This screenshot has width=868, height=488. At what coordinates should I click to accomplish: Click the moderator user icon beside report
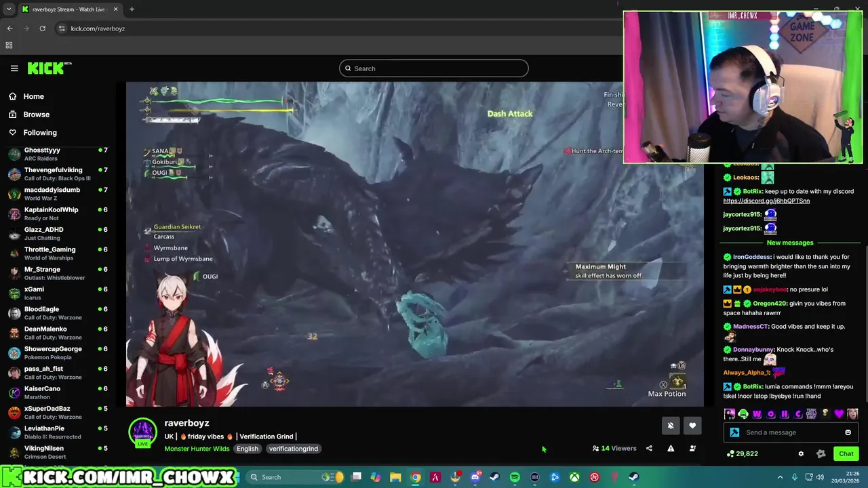coord(692,448)
